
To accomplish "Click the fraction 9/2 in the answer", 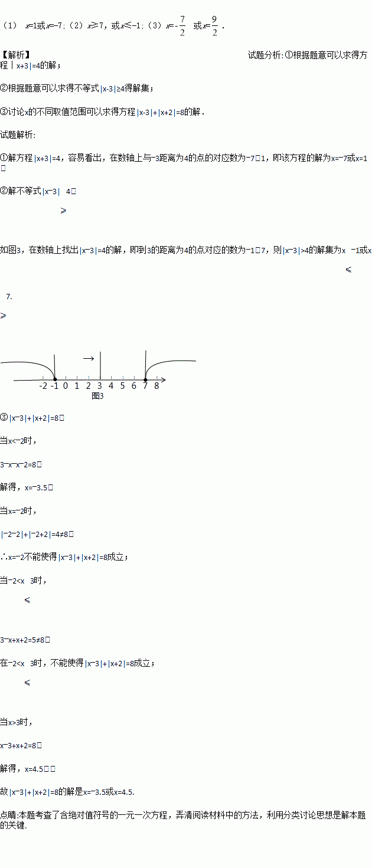I will coord(214,26).
